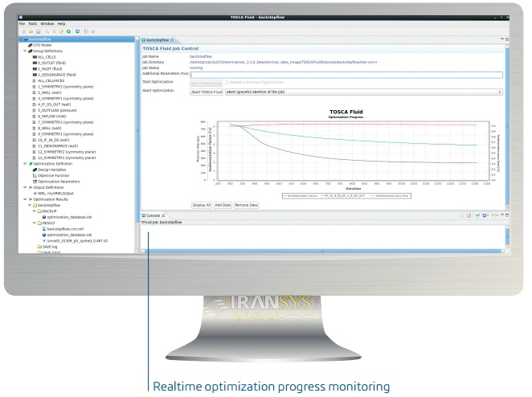Click the Objective Function chart icon
Image resolution: width=532 pixels, height=397 pixels.
[x=35, y=176]
